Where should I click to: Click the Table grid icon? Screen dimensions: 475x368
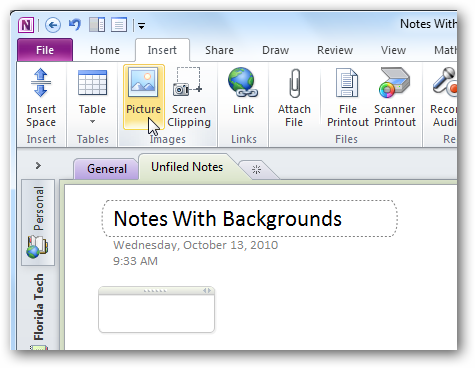point(92,82)
